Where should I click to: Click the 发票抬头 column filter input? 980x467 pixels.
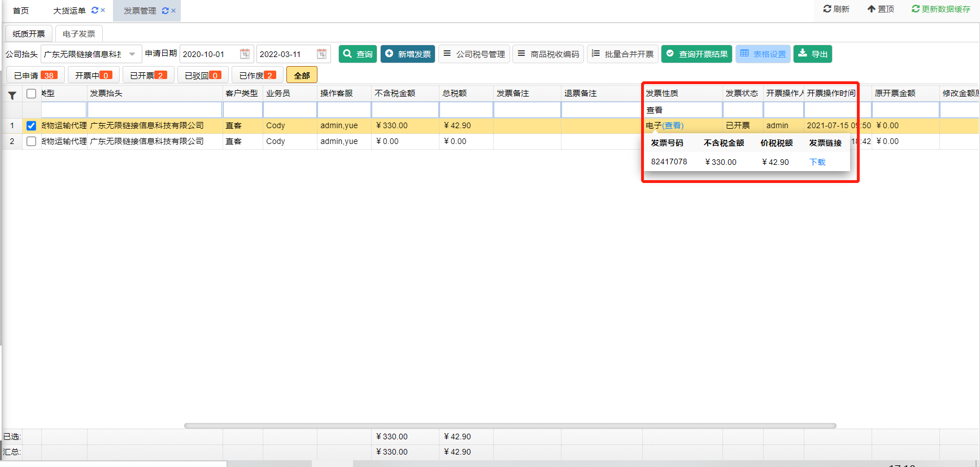(x=155, y=110)
